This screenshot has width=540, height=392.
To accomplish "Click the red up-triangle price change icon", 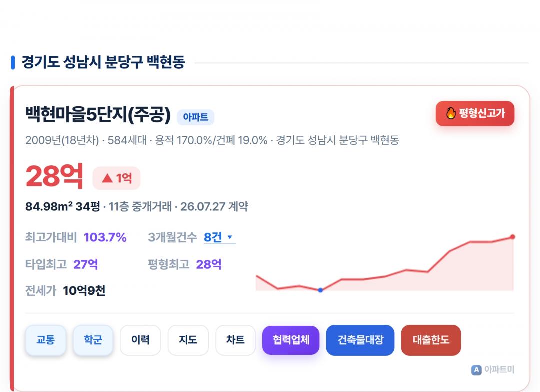I will [107, 178].
